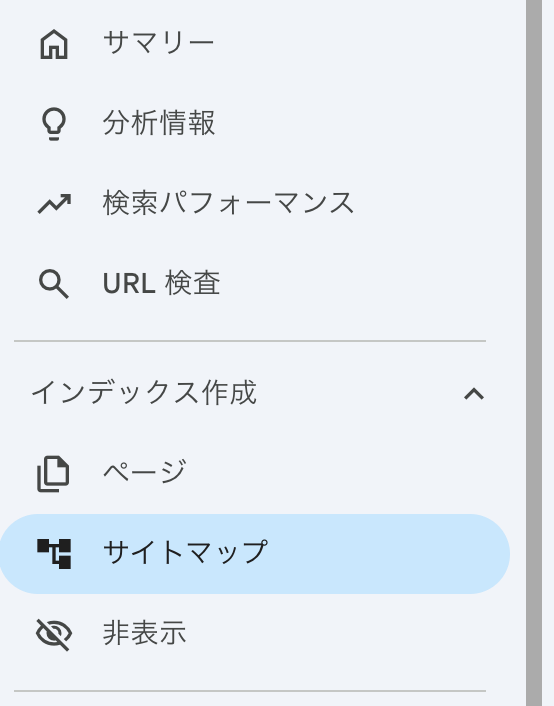Open the 非表示 removals label

(145, 633)
